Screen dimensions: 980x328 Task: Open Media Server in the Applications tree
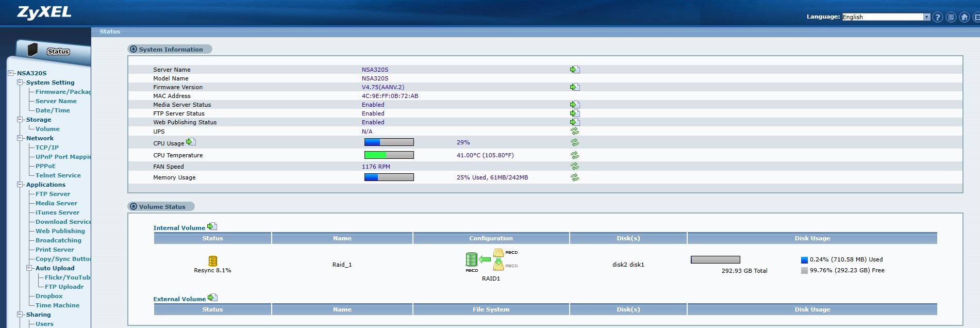click(x=56, y=203)
